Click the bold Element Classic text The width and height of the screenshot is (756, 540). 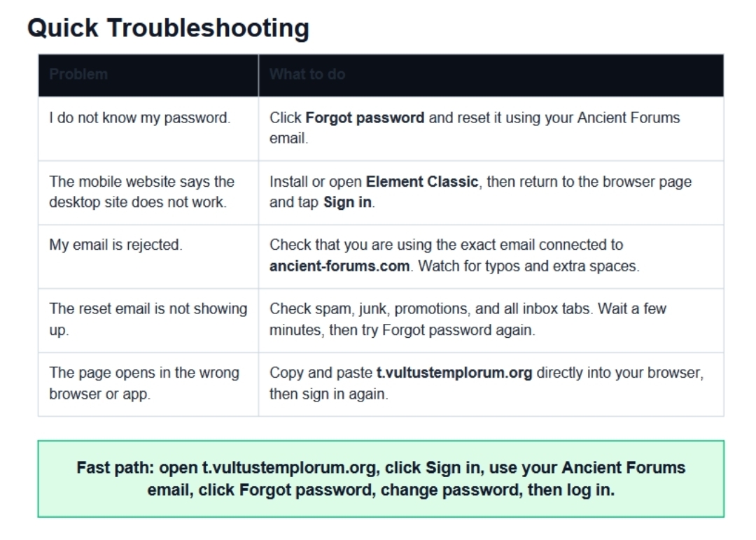[422, 182]
